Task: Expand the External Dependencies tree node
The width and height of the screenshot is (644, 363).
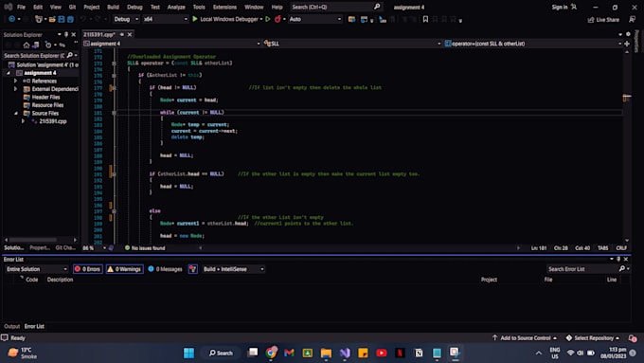Action: click(x=15, y=89)
